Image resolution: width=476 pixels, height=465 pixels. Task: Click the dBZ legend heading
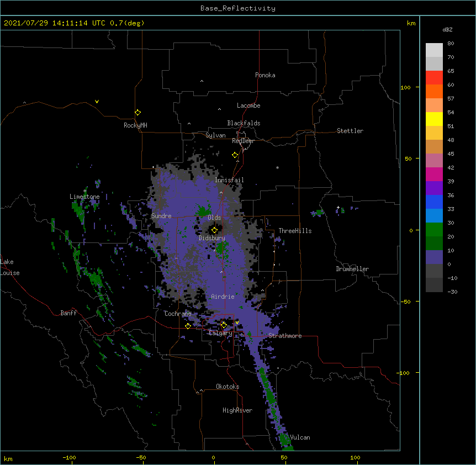click(x=447, y=29)
